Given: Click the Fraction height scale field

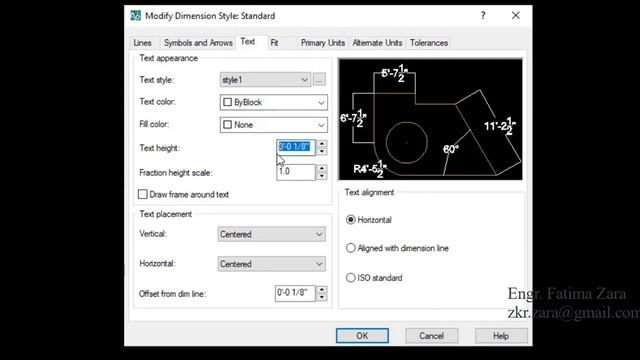Looking at the screenshot, I should point(296,172).
